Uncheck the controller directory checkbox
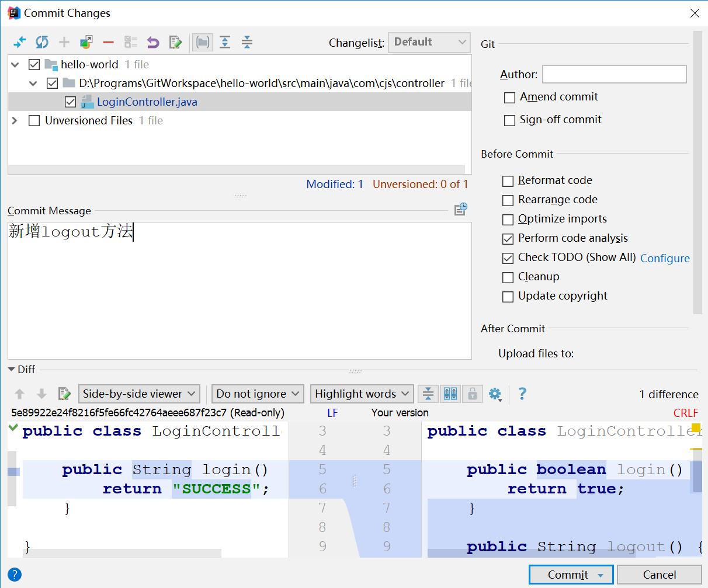Image resolution: width=708 pixels, height=588 pixels. 53,83
